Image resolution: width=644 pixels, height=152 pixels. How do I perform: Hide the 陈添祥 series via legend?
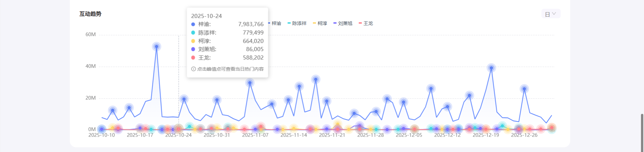(x=299, y=23)
